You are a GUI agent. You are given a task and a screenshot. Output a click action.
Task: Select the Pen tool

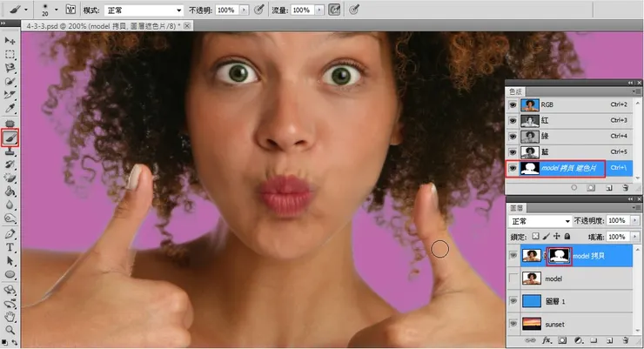(x=10, y=234)
